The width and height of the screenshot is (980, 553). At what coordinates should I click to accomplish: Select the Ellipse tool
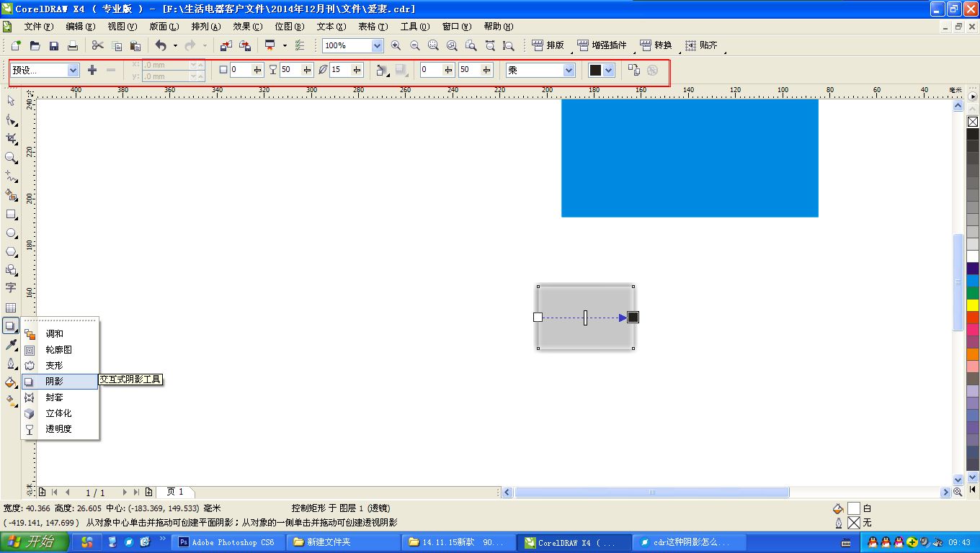point(11,233)
